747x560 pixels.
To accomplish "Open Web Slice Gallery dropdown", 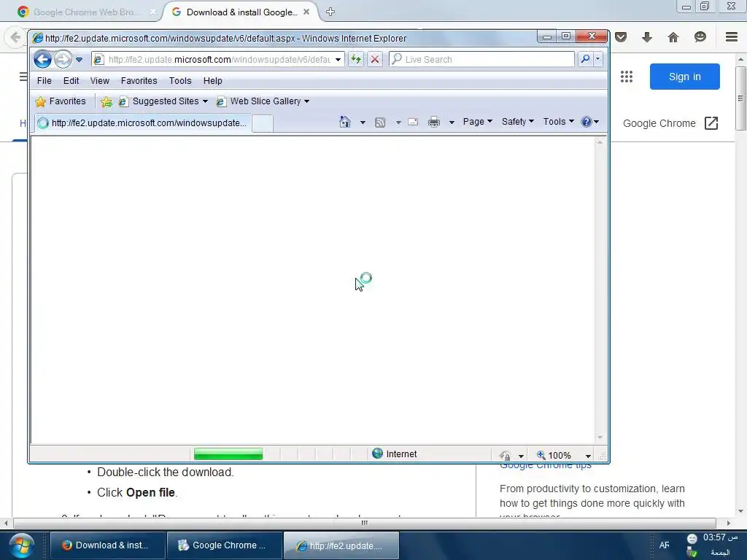I will (263, 101).
